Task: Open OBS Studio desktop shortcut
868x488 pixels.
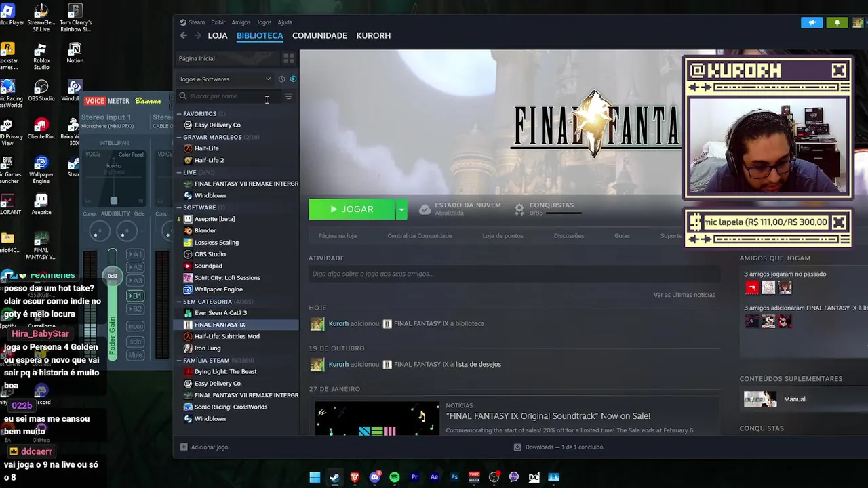Action: click(41, 91)
